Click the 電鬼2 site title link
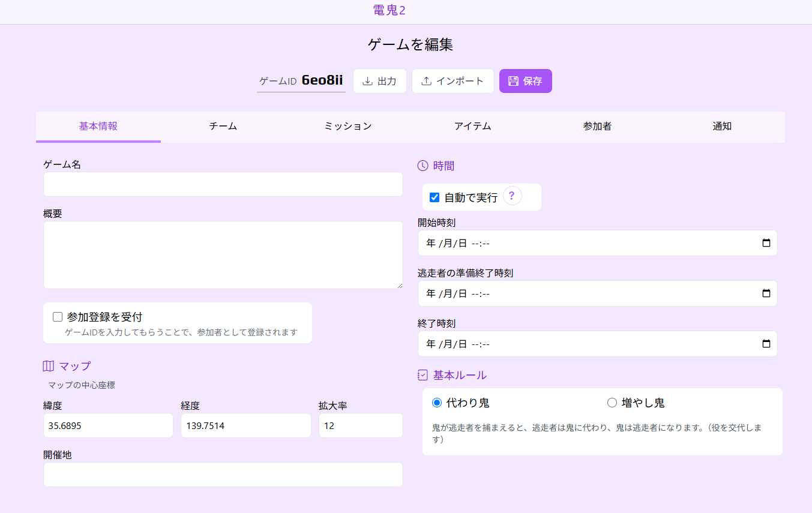The width and height of the screenshot is (812, 513). point(389,10)
